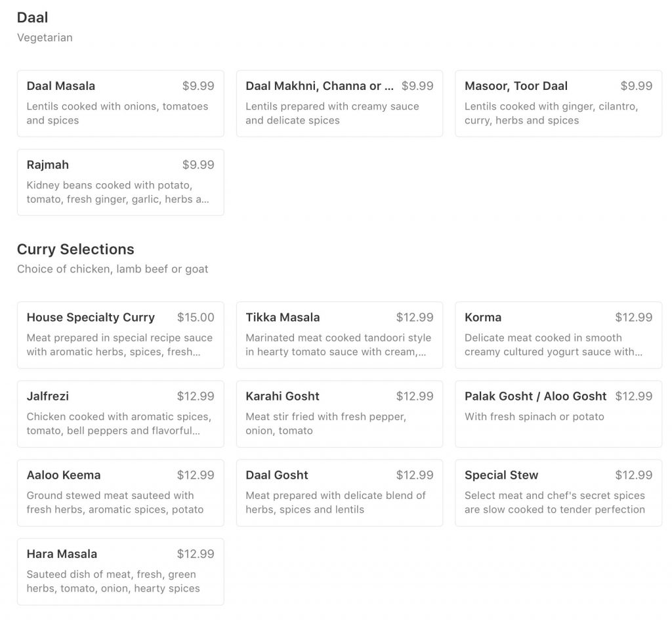
Task: Open the House Specialty Curry item
Action: tap(120, 335)
